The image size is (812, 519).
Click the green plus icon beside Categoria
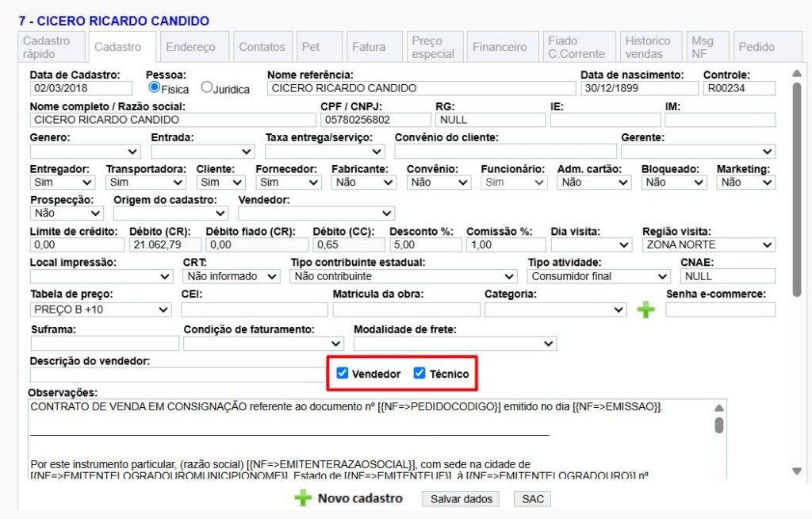[645, 309]
